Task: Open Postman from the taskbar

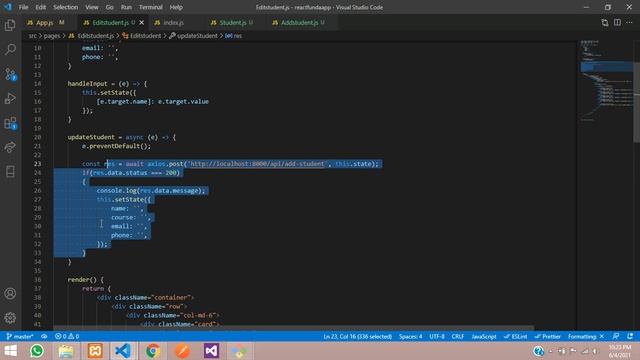Action: 182,351
